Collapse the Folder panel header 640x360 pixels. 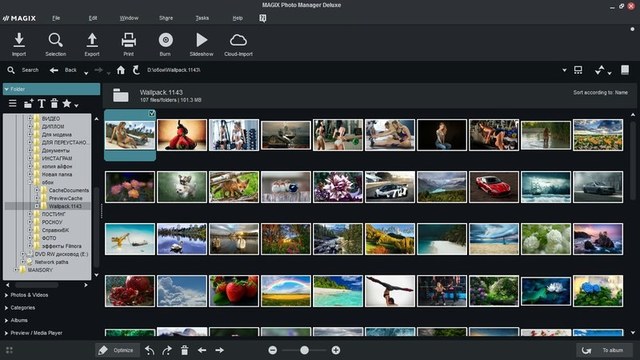coord(51,89)
